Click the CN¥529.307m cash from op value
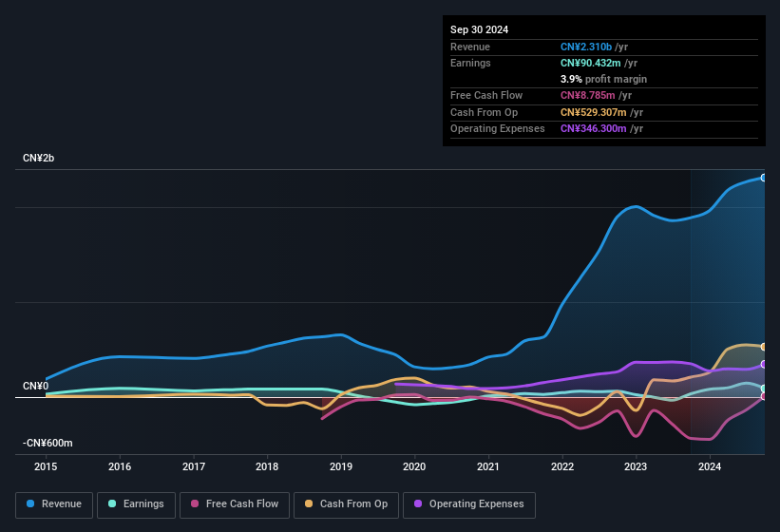Screen dimensions: 780x532 tap(593, 112)
